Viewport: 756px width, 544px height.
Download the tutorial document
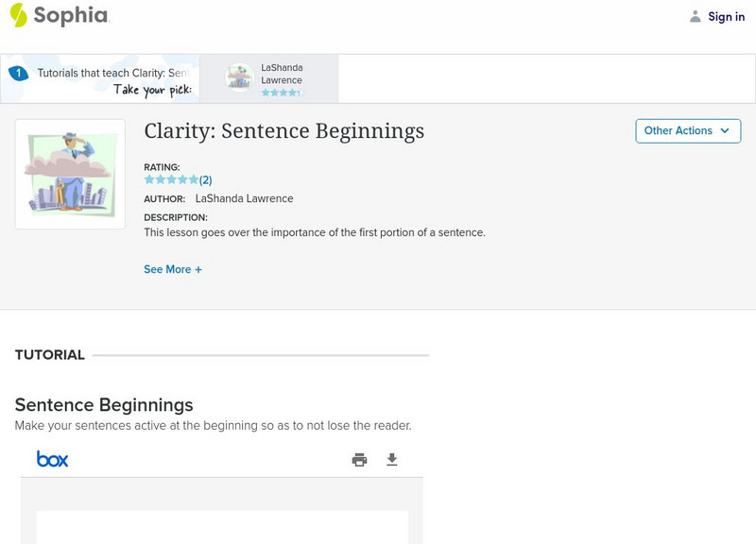[x=392, y=460]
